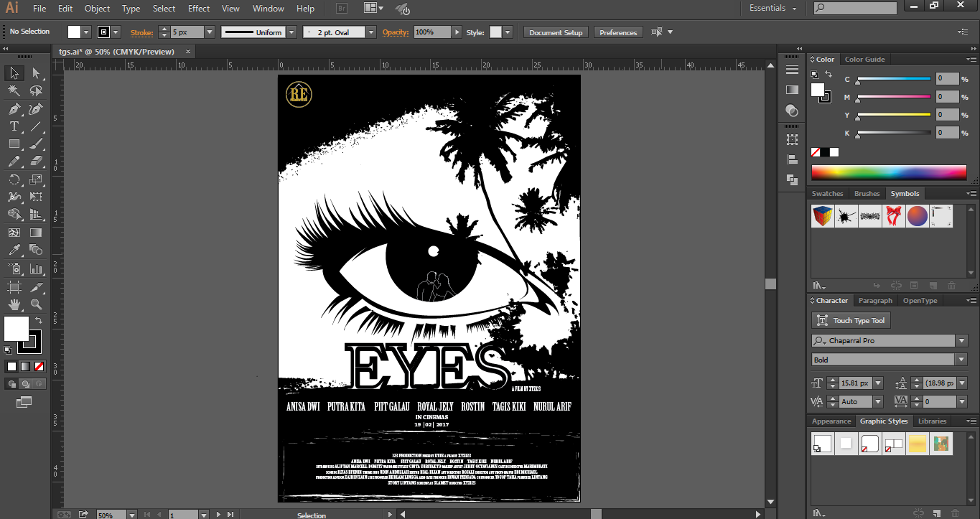Select the Gradient tool

tap(36, 233)
